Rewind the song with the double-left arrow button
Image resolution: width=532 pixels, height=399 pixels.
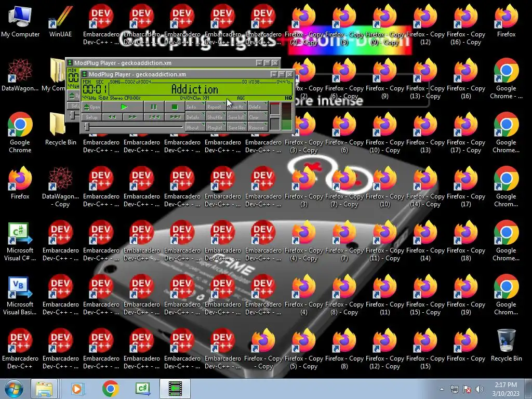tap(112, 117)
